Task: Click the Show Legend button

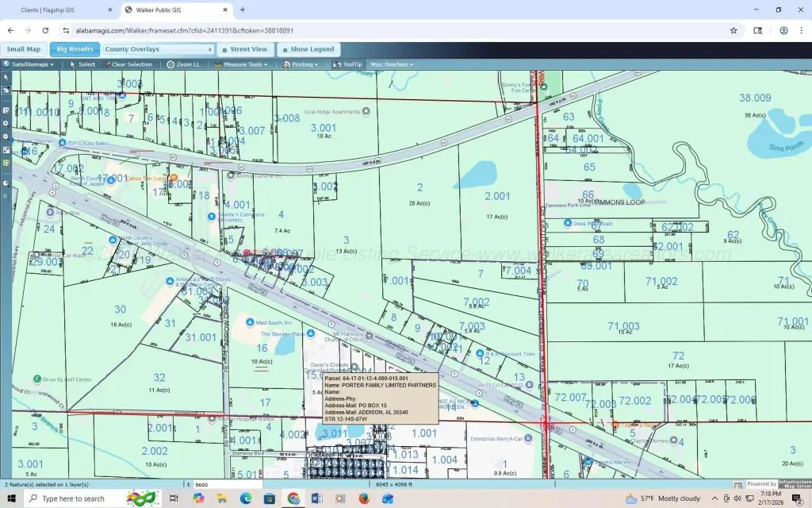Action: pos(308,49)
